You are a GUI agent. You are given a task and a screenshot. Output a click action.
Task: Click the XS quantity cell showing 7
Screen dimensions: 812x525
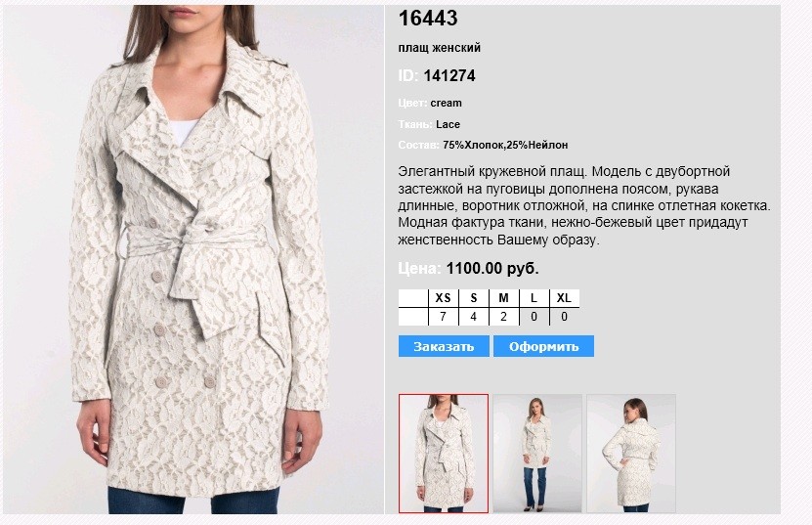click(444, 317)
